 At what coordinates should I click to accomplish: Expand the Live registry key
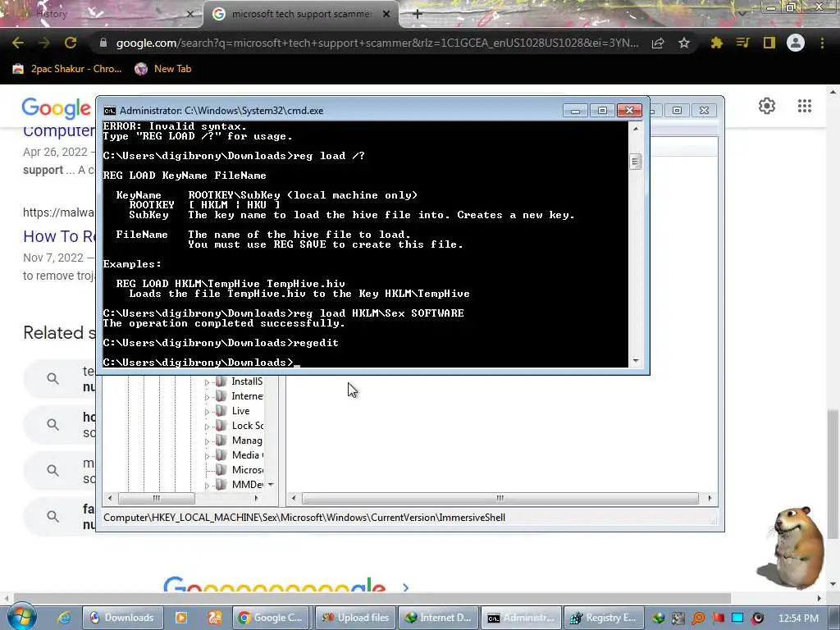[207, 412]
